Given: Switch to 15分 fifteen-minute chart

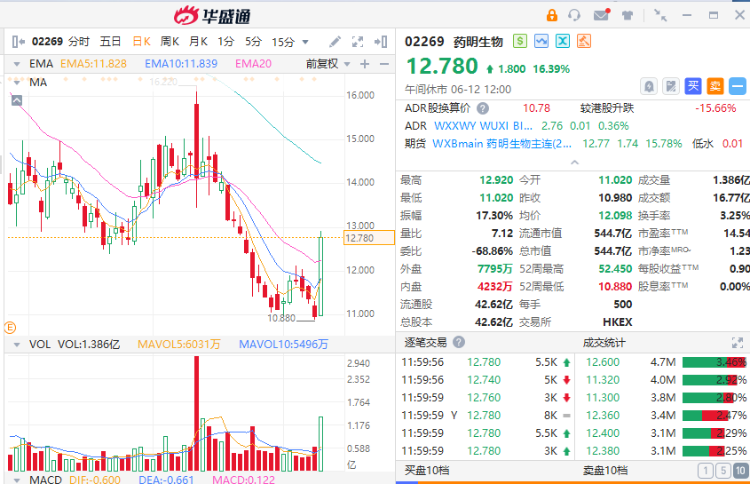Looking at the screenshot, I should (283, 42).
